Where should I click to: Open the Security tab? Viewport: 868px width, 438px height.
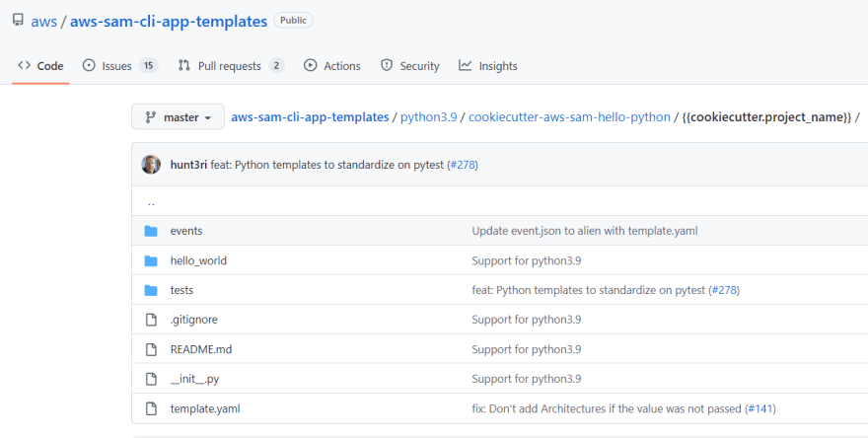(x=409, y=66)
